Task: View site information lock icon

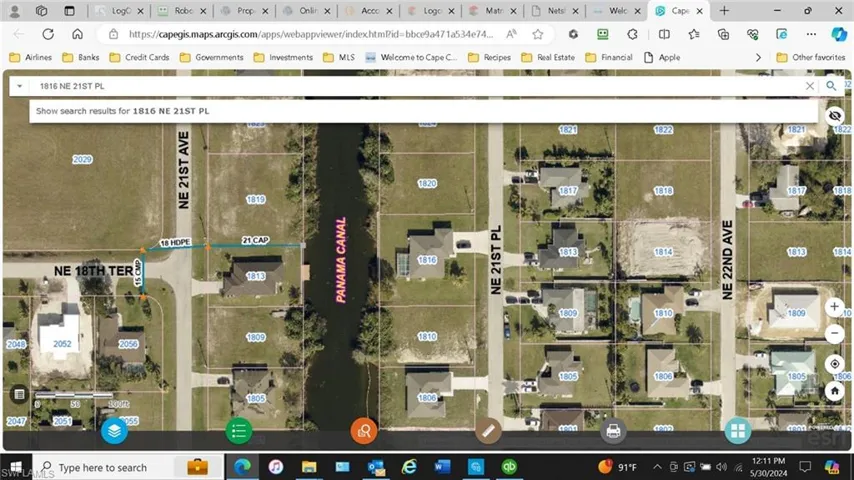Action: 113,34
